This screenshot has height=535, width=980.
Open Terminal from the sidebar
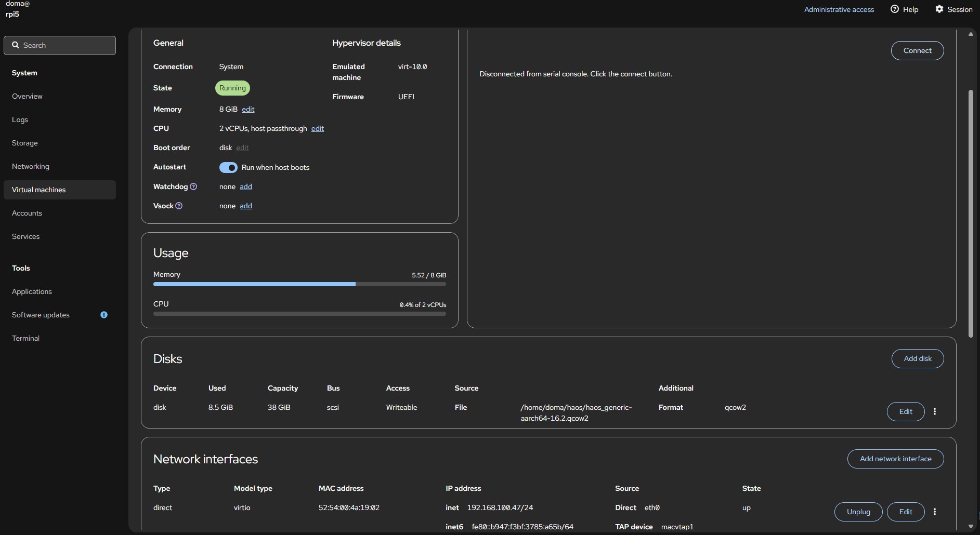[x=25, y=338]
